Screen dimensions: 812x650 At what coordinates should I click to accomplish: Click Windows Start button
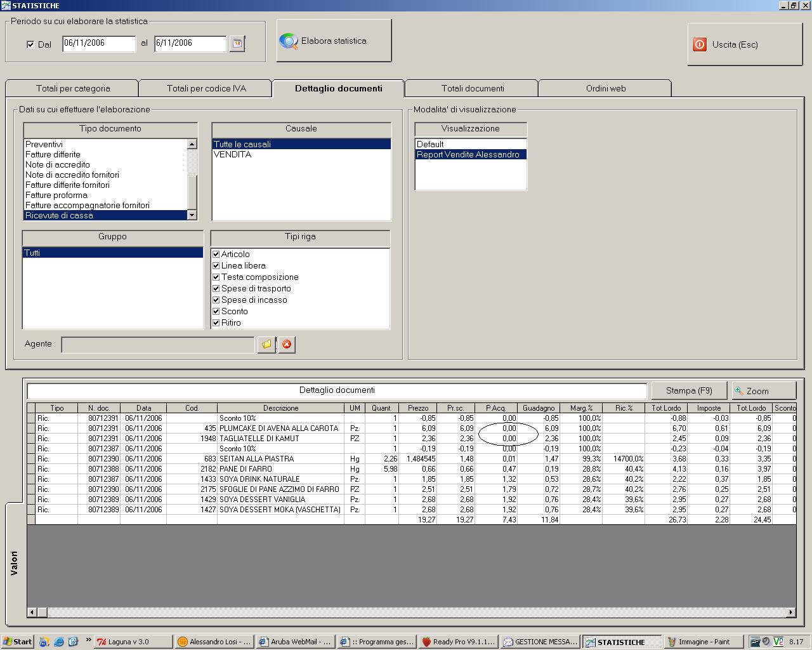(17, 642)
